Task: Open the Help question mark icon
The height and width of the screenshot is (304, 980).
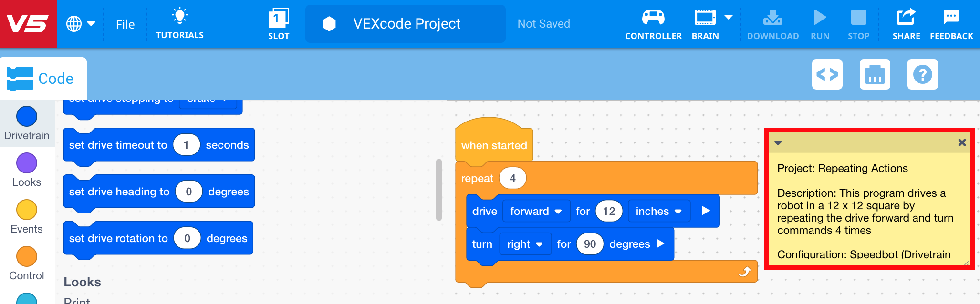Action: pos(922,74)
